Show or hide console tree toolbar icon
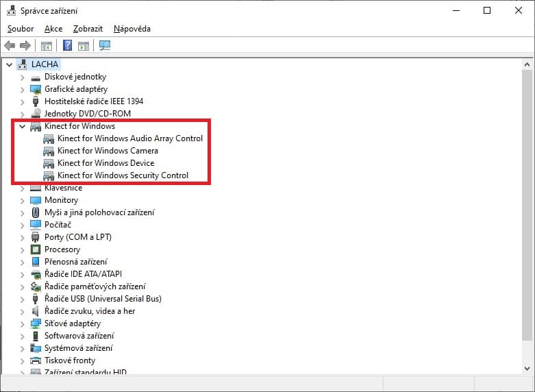535x392 pixels. (x=47, y=45)
